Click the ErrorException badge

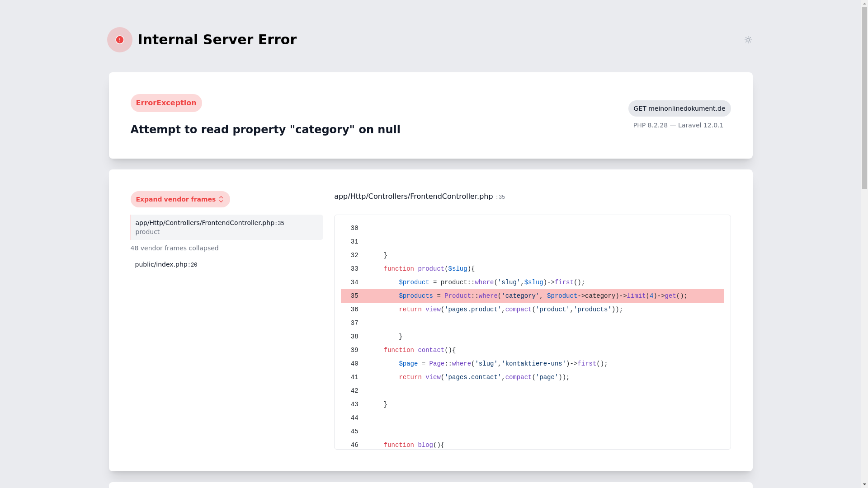pyautogui.click(x=166, y=103)
